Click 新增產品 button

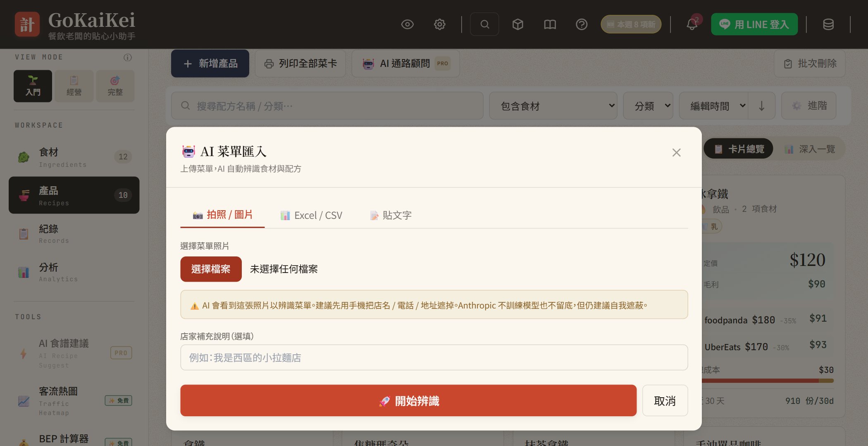(x=210, y=63)
